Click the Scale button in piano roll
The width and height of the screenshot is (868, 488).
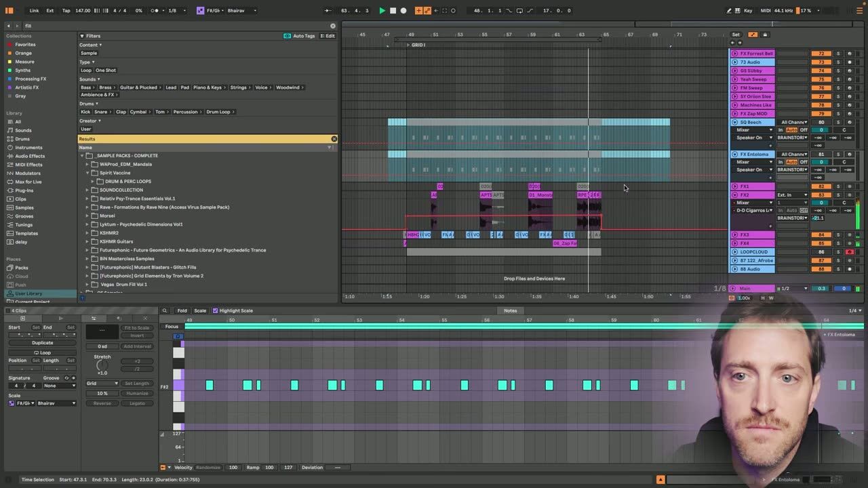pyautogui.click(x=200, y=310)
